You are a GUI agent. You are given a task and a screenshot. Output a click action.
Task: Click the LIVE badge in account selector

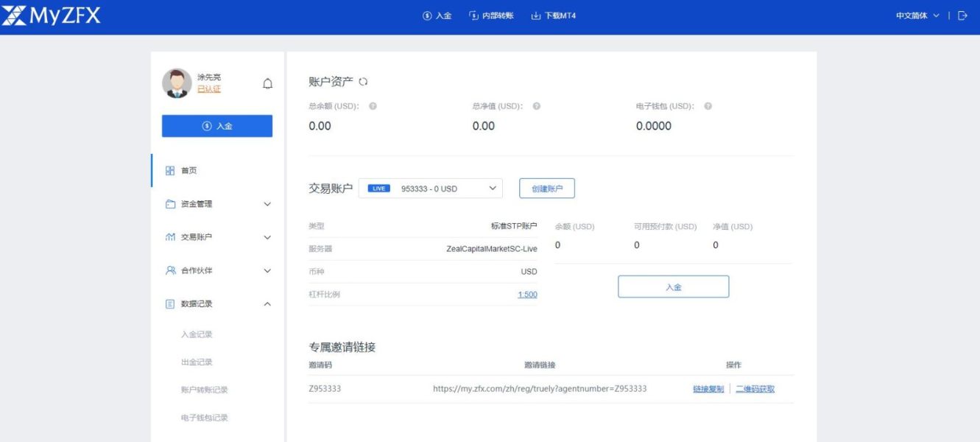click(x=378, y=189)
